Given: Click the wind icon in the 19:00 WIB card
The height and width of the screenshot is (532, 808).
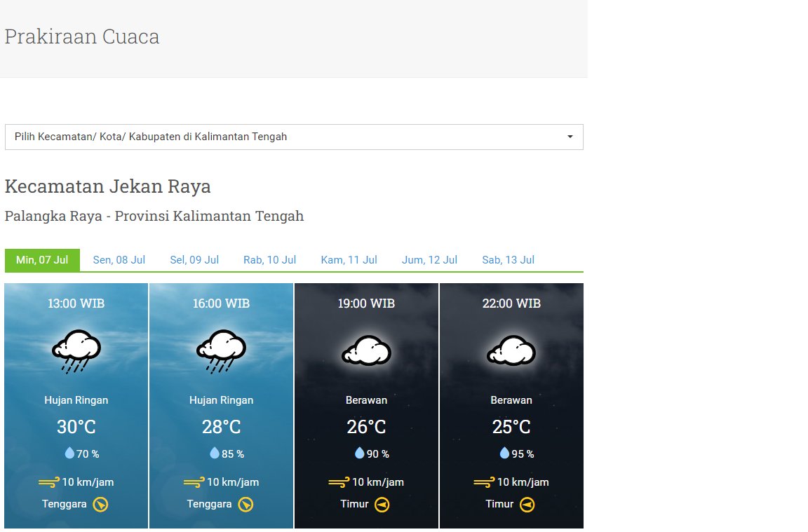Looking at the screenshot, I should 339,482.
